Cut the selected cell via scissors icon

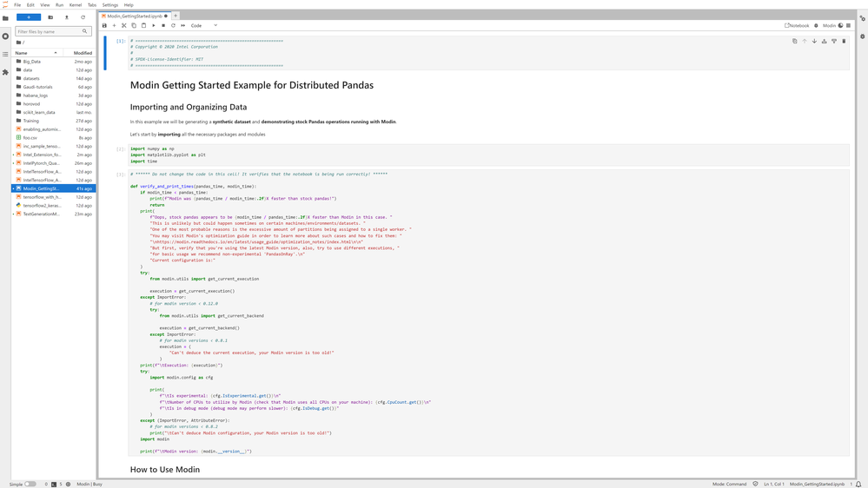coord(124,25)
